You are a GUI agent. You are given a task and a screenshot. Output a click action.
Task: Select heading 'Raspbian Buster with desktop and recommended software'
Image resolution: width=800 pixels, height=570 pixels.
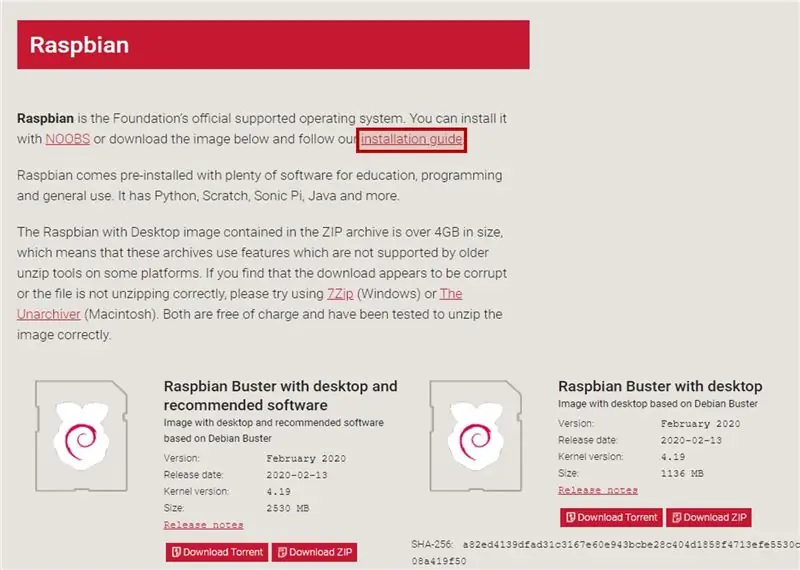[x=281, y=395]
